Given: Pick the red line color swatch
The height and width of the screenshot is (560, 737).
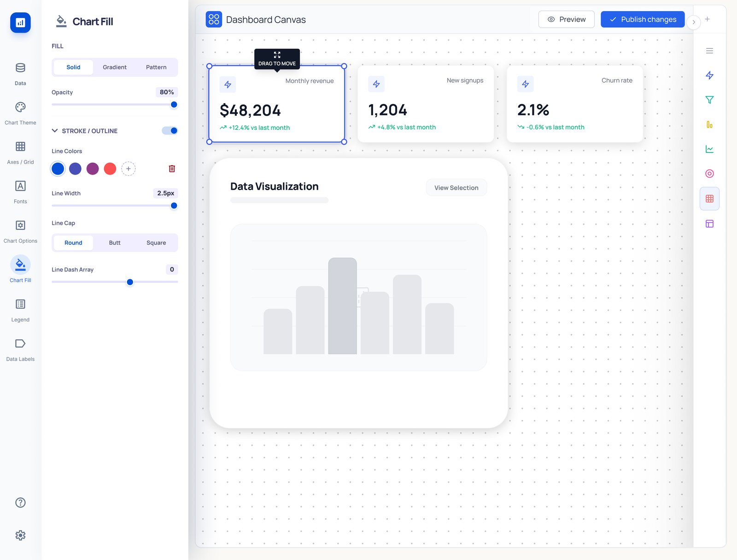Looking at the screenshot, I should [110, 169].
